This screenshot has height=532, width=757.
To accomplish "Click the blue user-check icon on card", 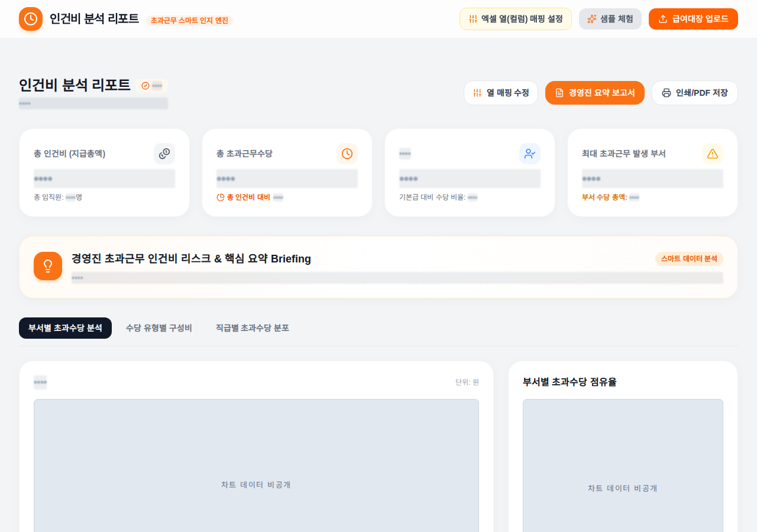I will 530,154.
